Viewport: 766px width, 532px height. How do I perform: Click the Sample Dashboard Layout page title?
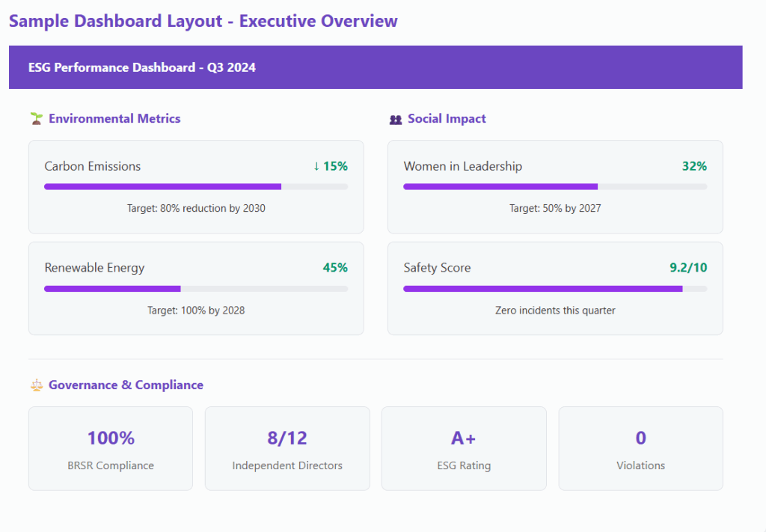[x=203, y=21]
